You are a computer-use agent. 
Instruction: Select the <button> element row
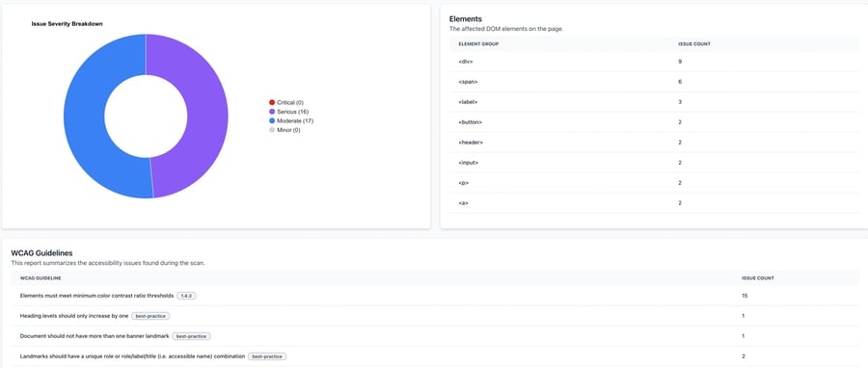pyautogui.click(x=654, y=122)
